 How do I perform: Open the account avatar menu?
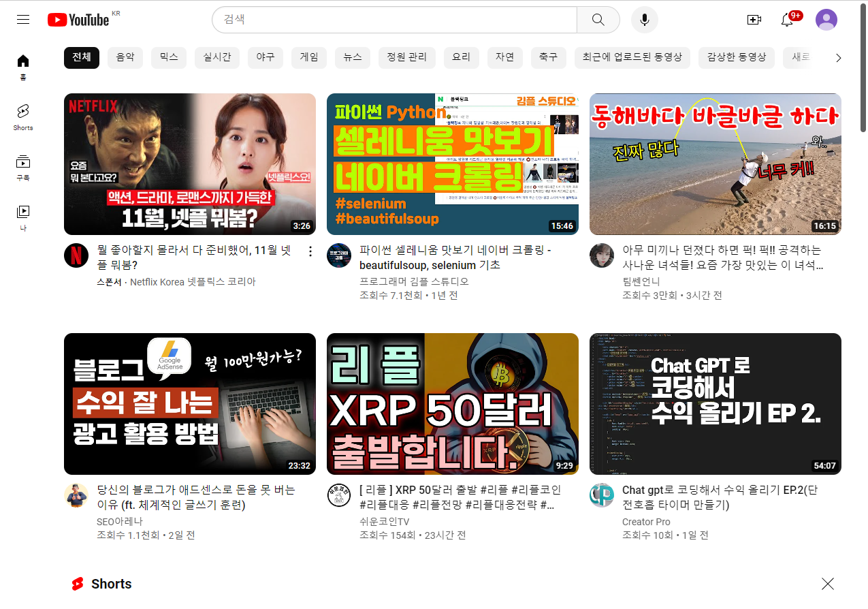tap(826, 20)
